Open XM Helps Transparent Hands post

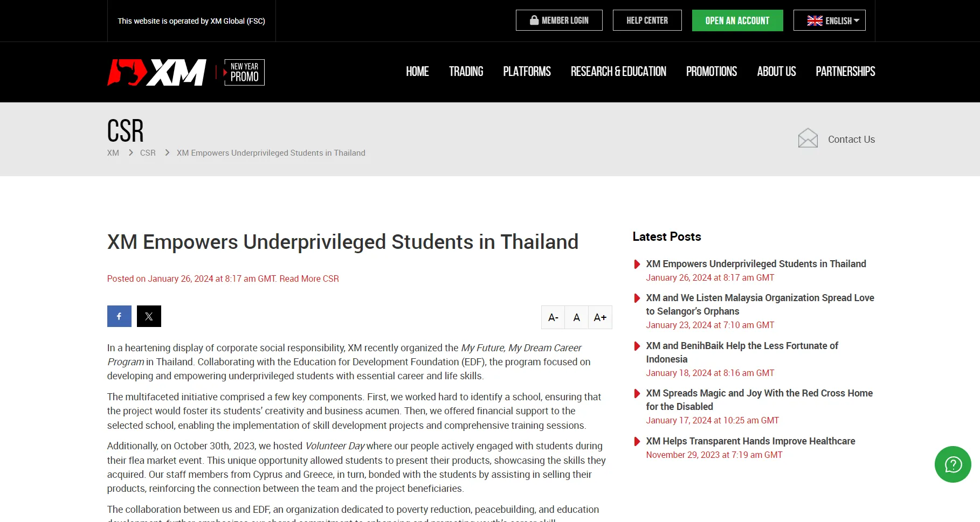point(750,441)
